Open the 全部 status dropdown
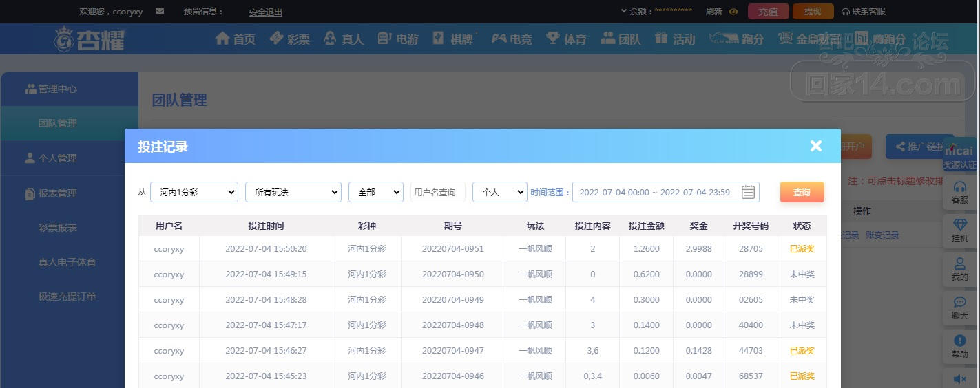The image size is (980, 388). click(376, 193)
